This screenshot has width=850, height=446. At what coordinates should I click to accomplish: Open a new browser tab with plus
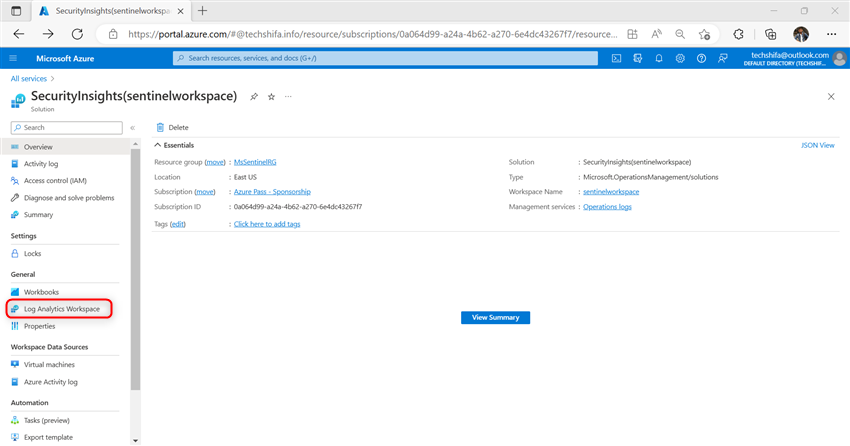point(202,11)
